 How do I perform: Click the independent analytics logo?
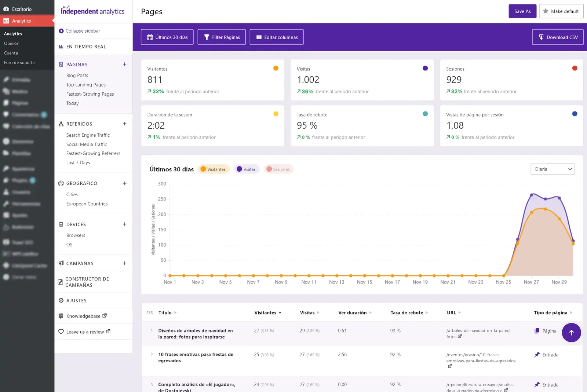click(x=92, y=11)
